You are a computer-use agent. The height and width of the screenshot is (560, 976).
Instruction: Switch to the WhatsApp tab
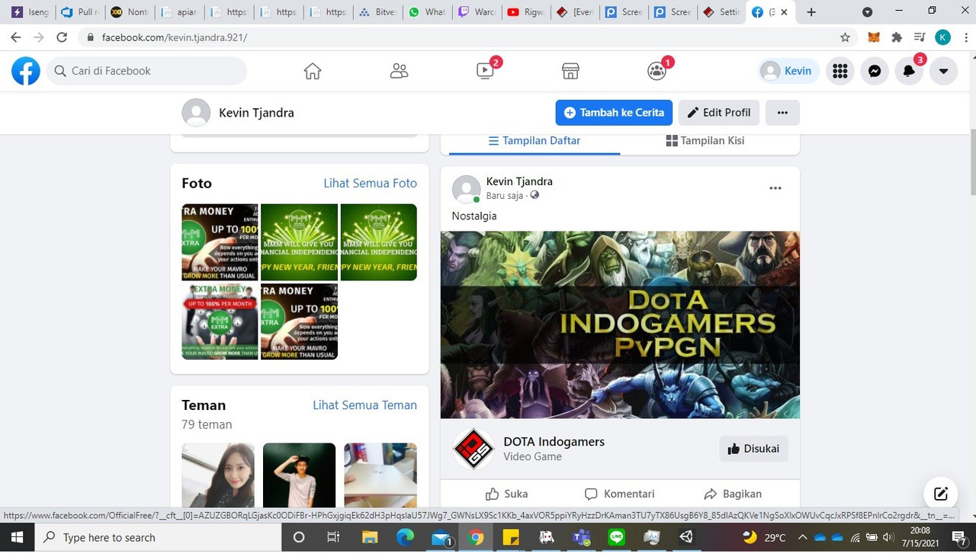pyautogui.click(x=427, y=12)
